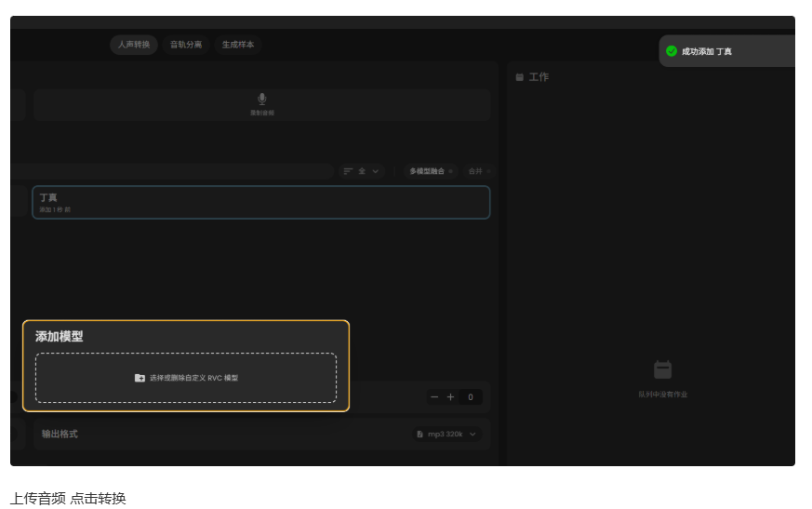Click the folder icon in 添加模型 box

pyautogui.click(x=140, y=378)
